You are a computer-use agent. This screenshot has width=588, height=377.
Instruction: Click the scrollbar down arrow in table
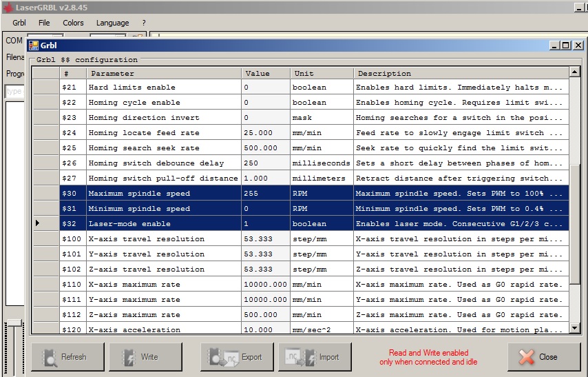[x=574, y=328]
